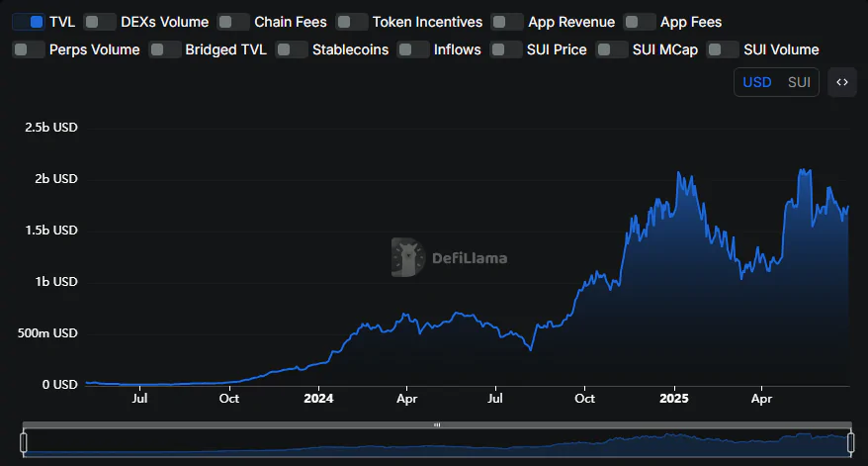
Task: Switch on the SUI Volume toggle
Action: [723, 49]
